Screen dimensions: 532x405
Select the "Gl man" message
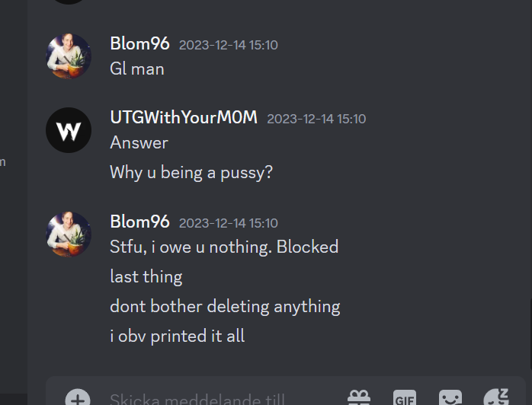pyautogui.click(x=137, y=69)
